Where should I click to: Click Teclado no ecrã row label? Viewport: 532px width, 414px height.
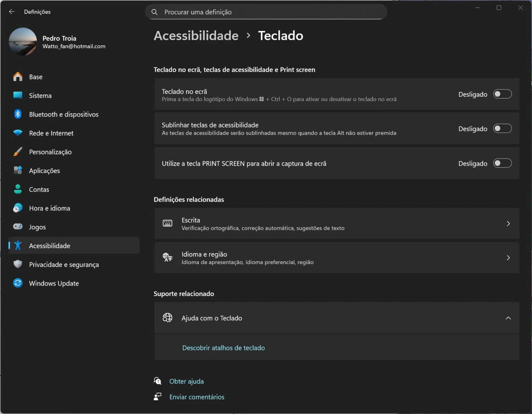184,91
